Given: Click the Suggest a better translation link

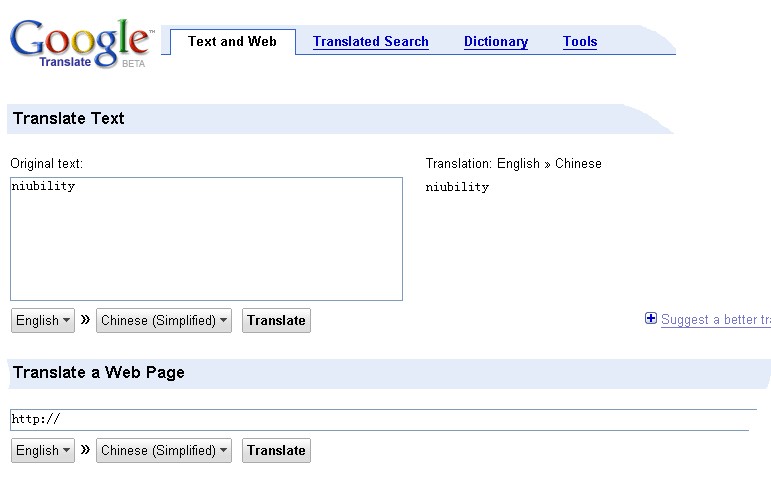Looking at the screenshot, I should [x=716, y=320].
